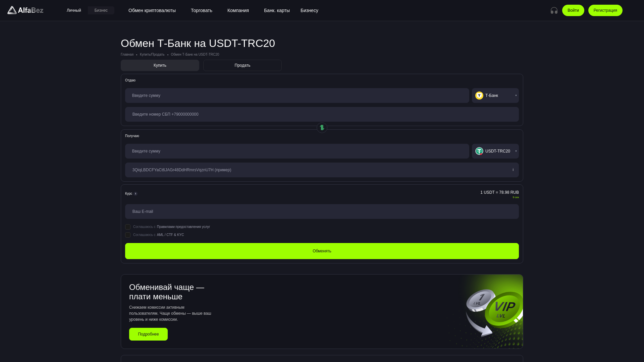
Task: Open Компания menu
Action: [238, 10]
